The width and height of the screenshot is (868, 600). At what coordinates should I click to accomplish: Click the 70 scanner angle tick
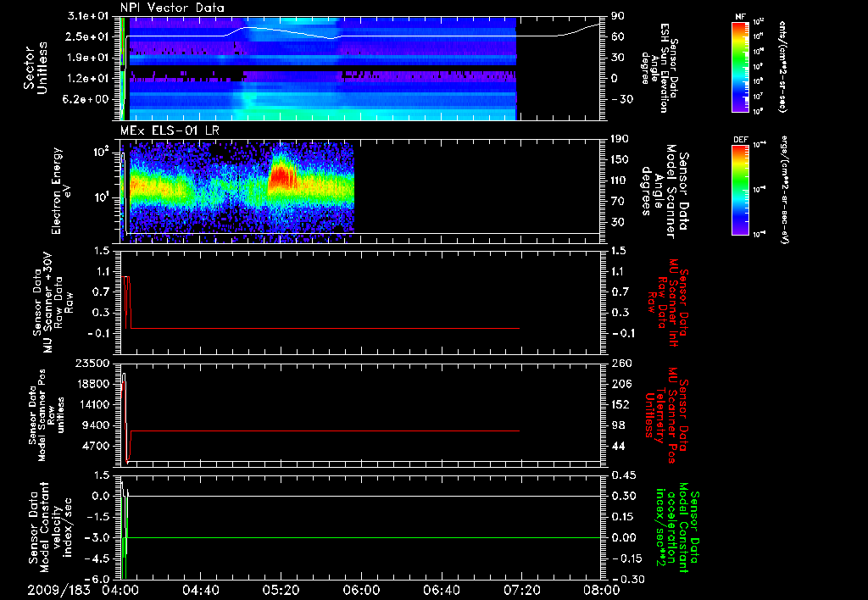pos(618,201)
